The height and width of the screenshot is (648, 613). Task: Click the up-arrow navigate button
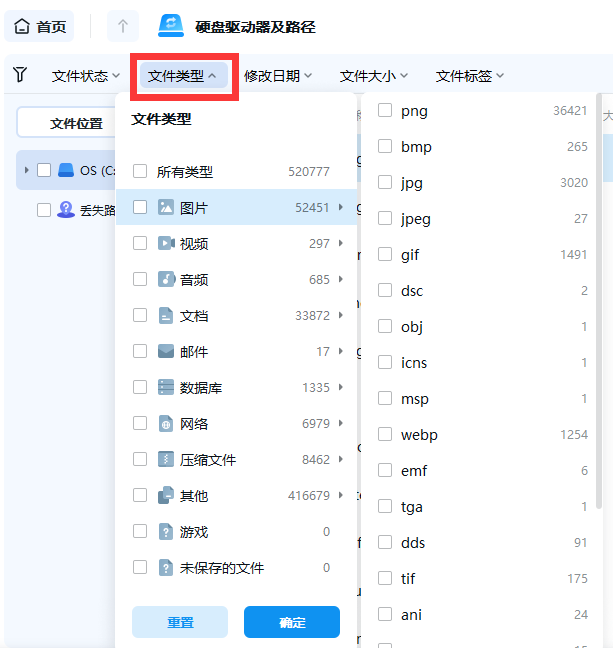click(x=123, y=26)
